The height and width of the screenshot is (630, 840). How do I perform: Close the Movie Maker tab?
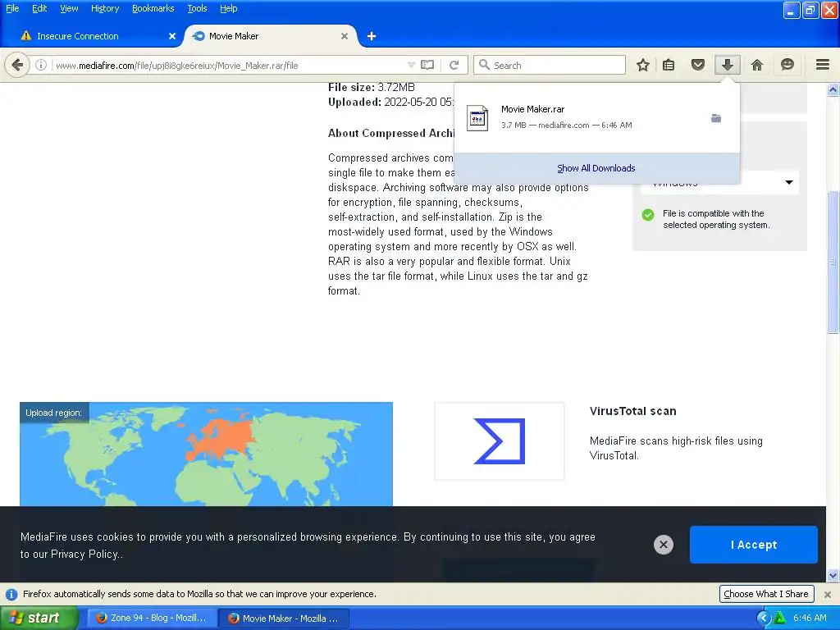point(345,36)
